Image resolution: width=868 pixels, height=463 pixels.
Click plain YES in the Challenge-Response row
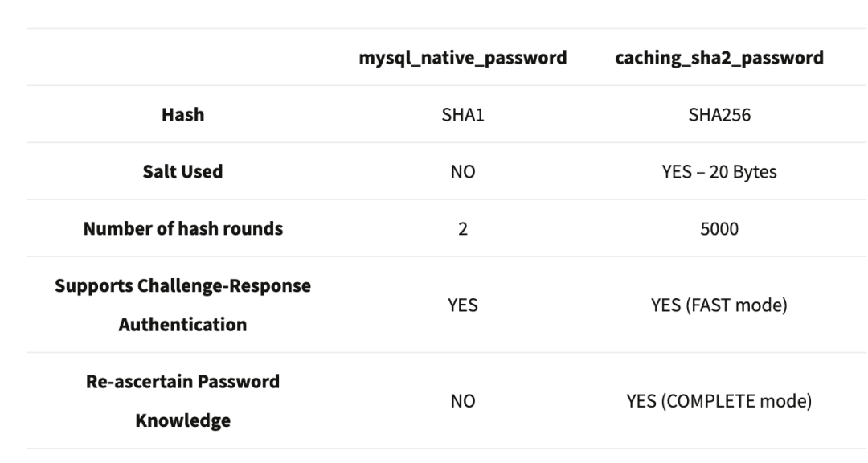click(463, 305)
